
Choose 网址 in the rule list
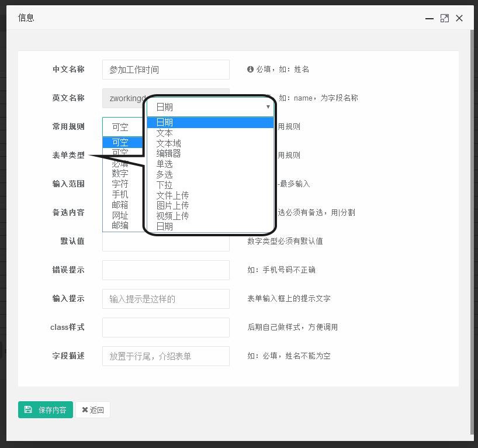120,215
